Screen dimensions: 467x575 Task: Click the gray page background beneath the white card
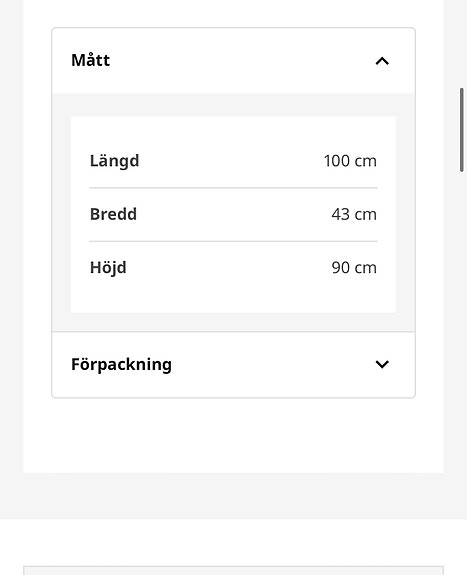click(233, 496)
